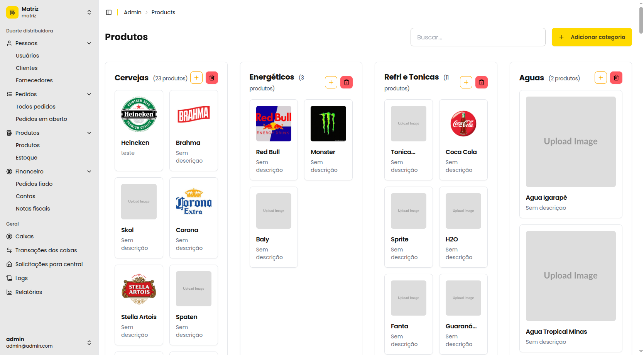Viewport: 644px width, 355px height.
Task: Click the Financeiro dollar icon
Action: 9,172
